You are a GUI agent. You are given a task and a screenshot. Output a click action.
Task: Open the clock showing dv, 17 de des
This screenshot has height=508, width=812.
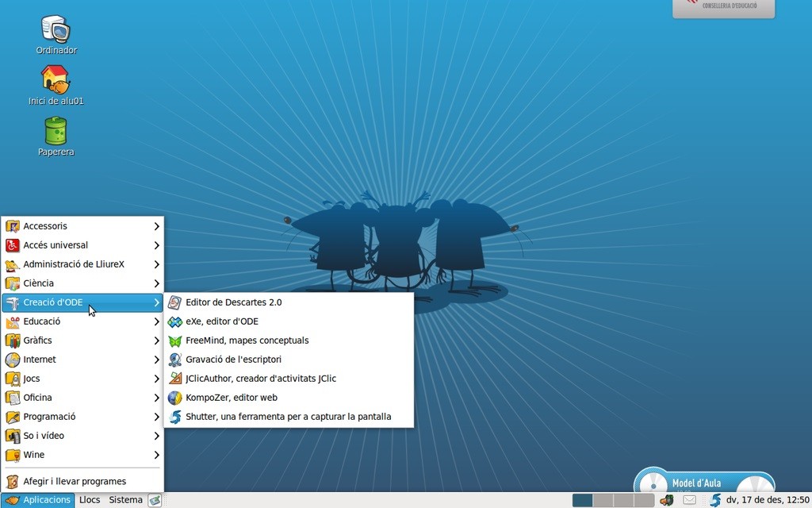coord(768,500)
